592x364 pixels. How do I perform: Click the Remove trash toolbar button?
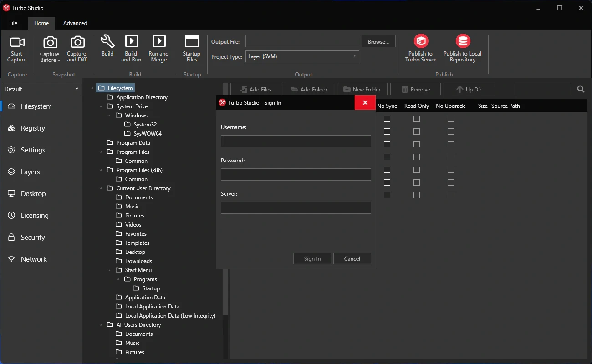pos(415,89)
